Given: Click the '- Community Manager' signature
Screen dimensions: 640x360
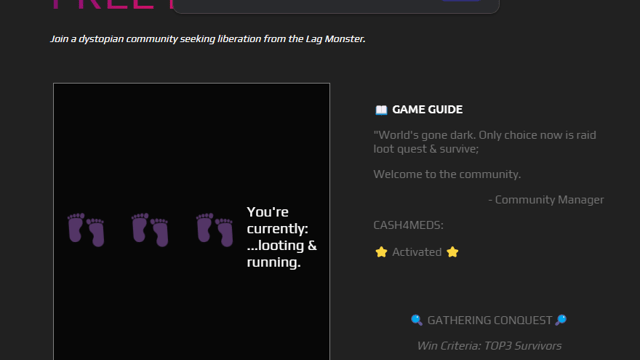Looking at the screenshot, I should click(546, 200).
